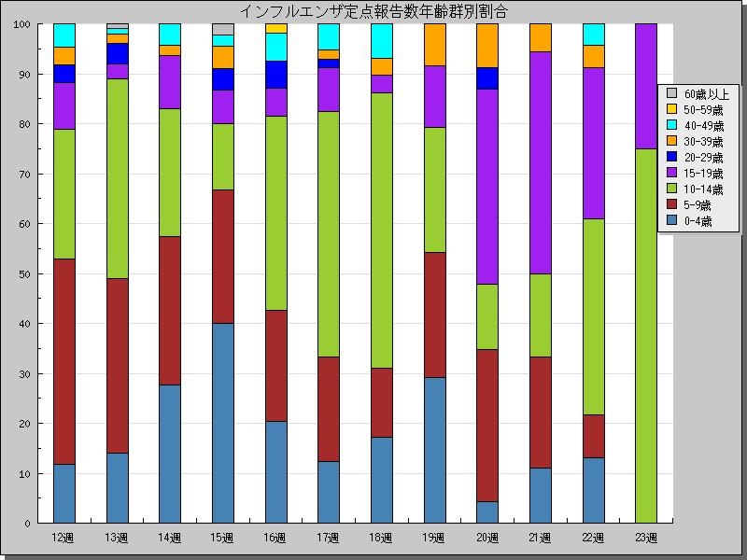The width and height of the screenshot is (747, 560).
Task: Select the 10-14歳 legend label
Action: (x=703, y=189)
